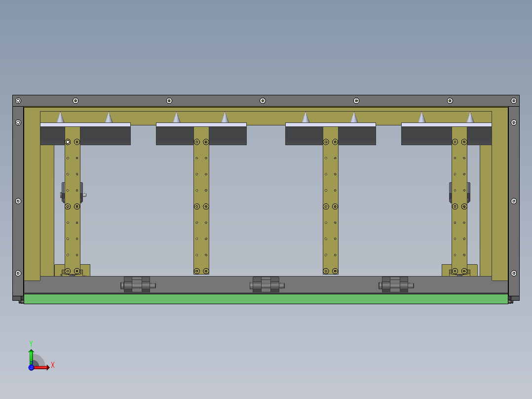The image size is (532, 399).
Task: Click the green Y axis label
Action: 32,342
